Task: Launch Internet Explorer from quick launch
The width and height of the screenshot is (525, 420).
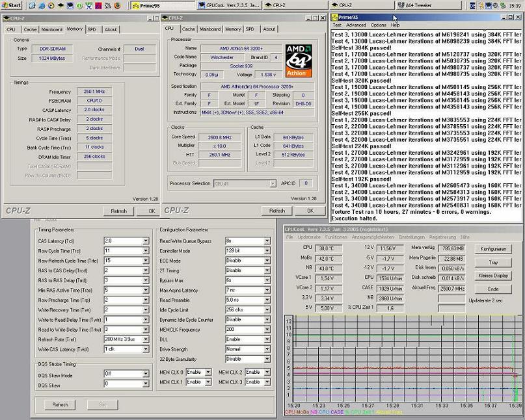Action: [42, 5]
